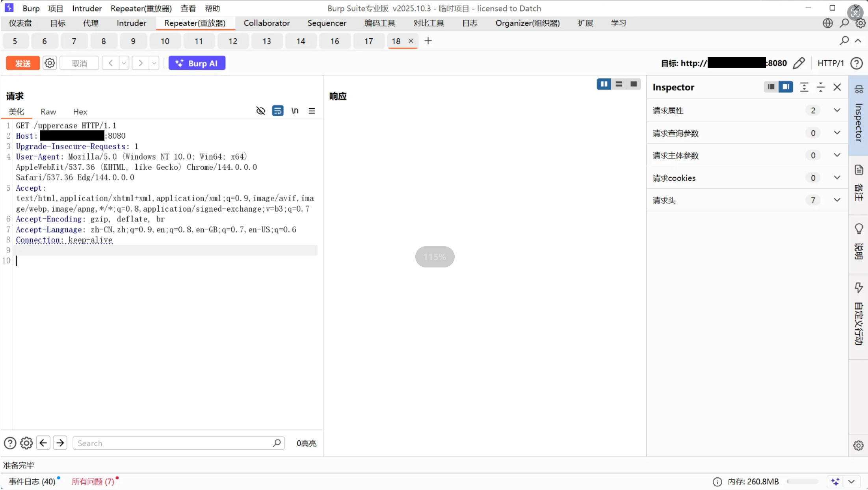Click magnifier icon in Search field
Viewport: 868px width, 490px height.
pos(277,443)
